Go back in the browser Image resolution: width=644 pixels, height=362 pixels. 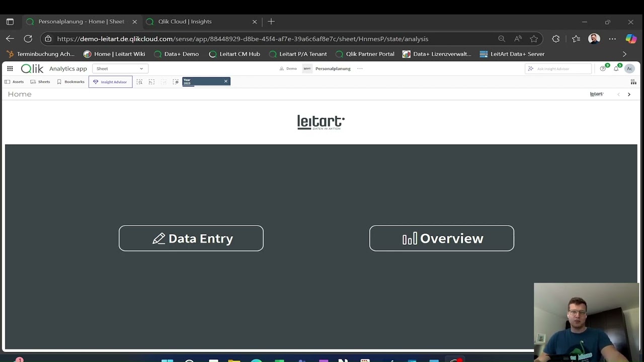[x=10, y=39]
